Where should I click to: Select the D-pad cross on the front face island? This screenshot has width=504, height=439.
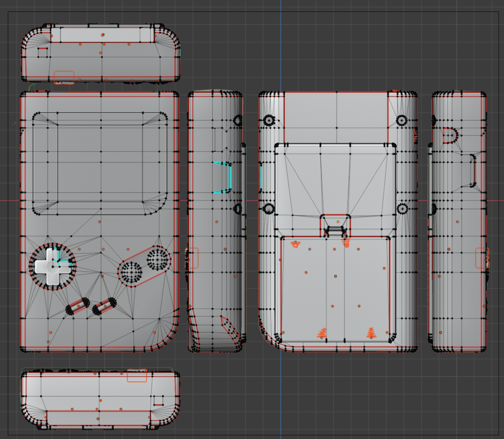[53, 267]
